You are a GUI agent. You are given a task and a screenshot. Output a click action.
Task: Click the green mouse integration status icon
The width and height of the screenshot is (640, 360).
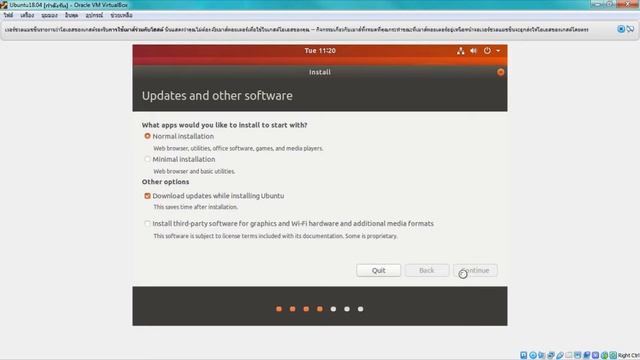[604, 356]
